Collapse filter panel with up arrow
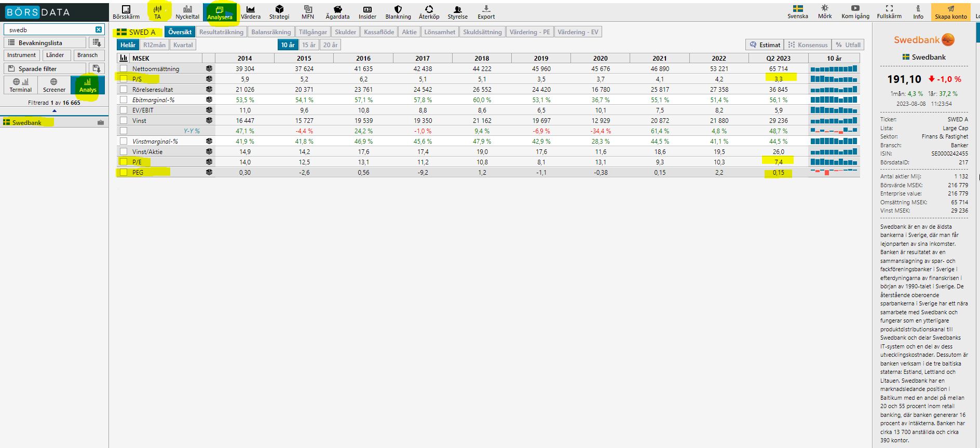The width and height of the screenshot is (980, 448). pos(55,110)
